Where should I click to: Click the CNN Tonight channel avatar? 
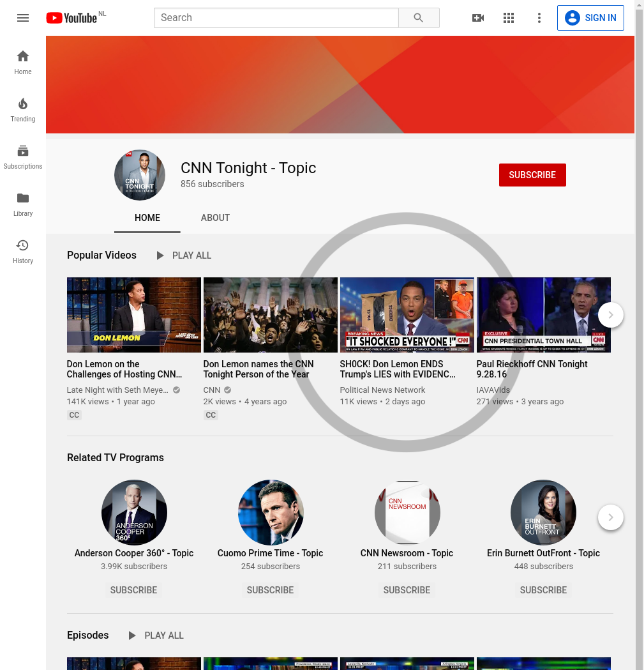click(140, 175)
